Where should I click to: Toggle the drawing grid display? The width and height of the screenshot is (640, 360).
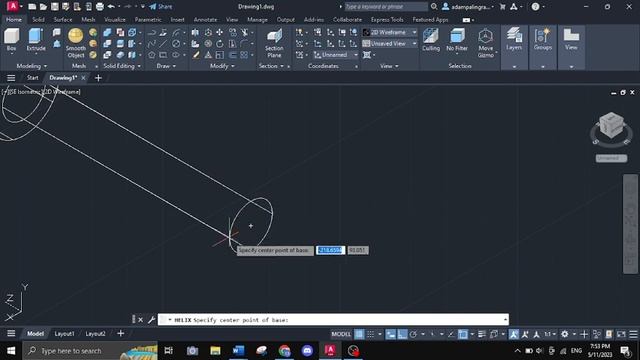click(359, 334)
